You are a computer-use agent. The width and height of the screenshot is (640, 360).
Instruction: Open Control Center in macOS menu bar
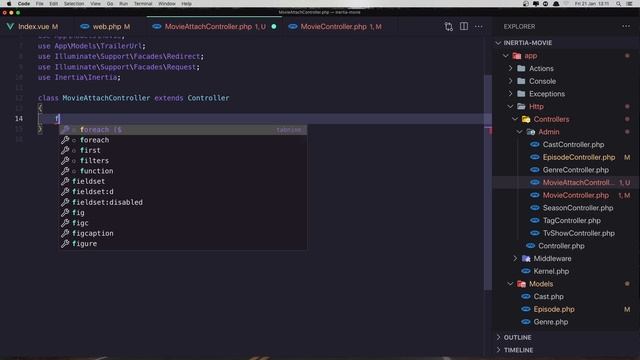click(x=629, y=4)
